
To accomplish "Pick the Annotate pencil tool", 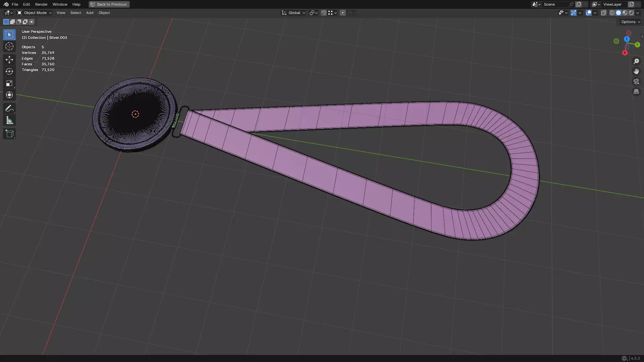I will tap(9, 109).
